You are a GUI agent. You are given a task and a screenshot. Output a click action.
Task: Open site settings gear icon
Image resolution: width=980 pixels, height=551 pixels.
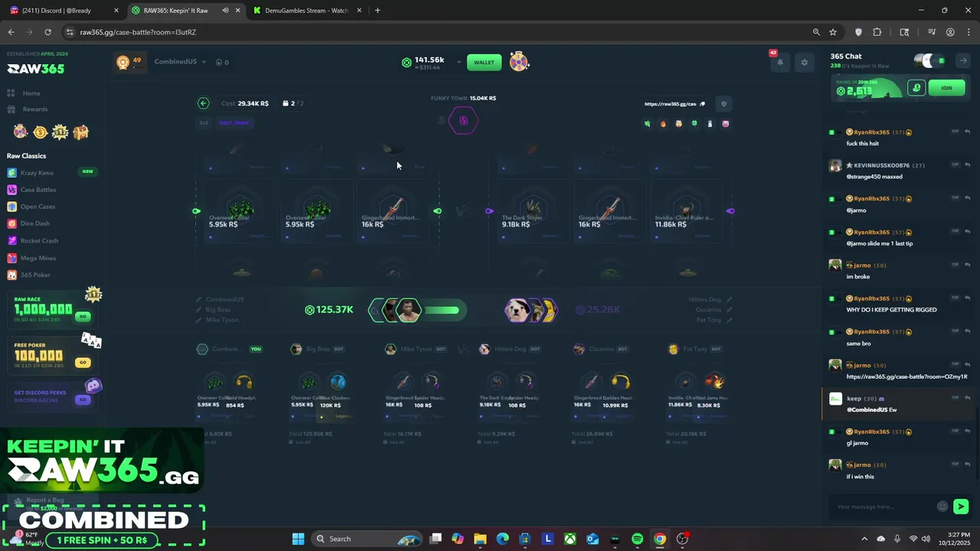[804, 63]
